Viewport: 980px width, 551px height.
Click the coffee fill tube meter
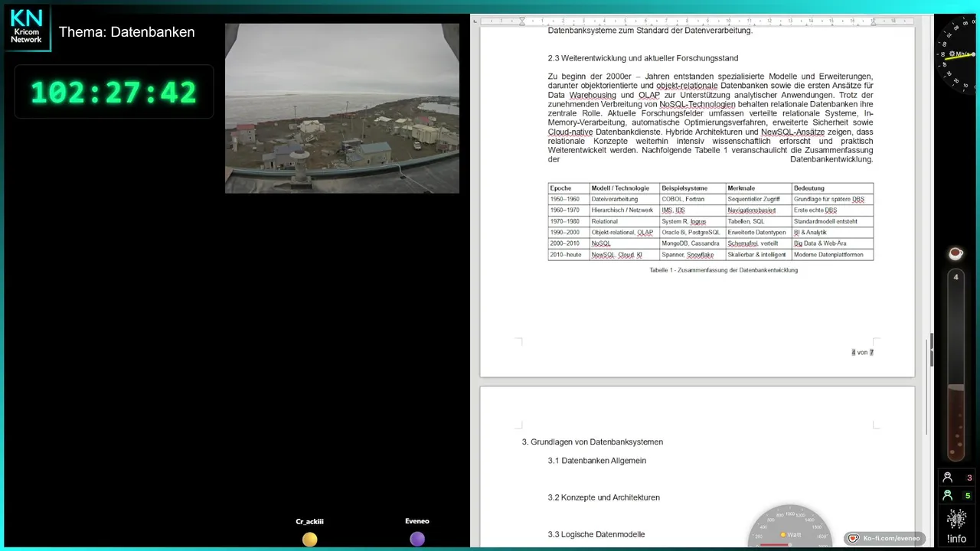(955, 365)
